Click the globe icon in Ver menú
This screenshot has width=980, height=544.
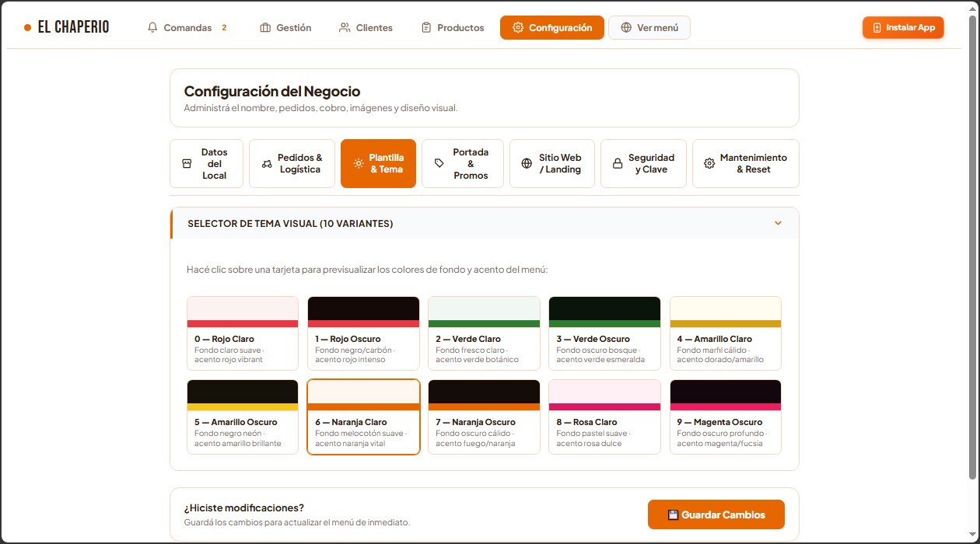pyautogui.click(x=626, y=27)
